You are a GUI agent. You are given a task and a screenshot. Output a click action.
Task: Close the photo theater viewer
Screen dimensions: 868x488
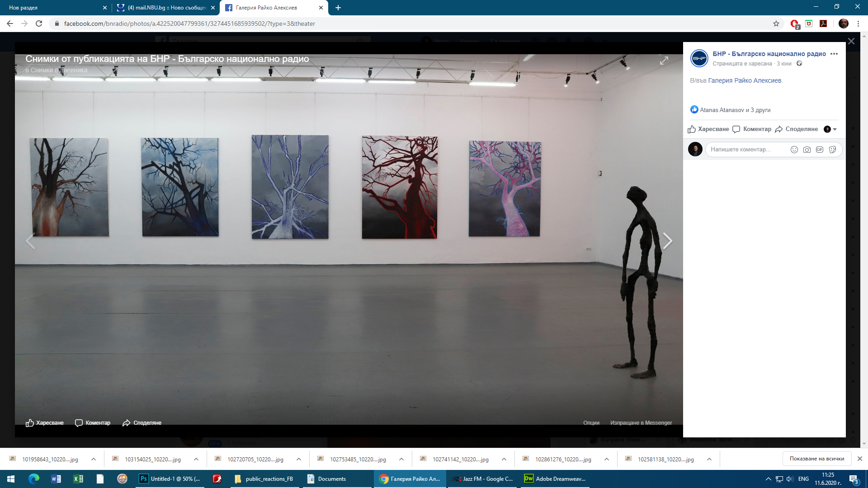[x=851, y=41]
